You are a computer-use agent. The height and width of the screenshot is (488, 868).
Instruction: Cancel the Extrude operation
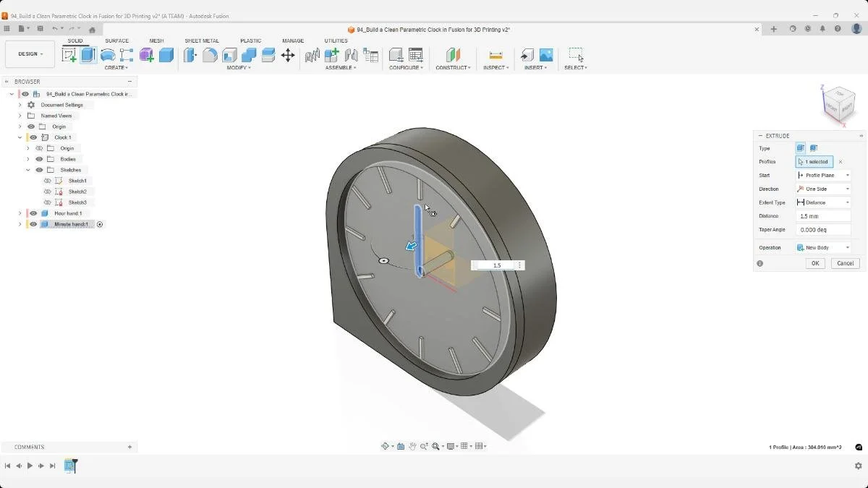coord(845,263)
